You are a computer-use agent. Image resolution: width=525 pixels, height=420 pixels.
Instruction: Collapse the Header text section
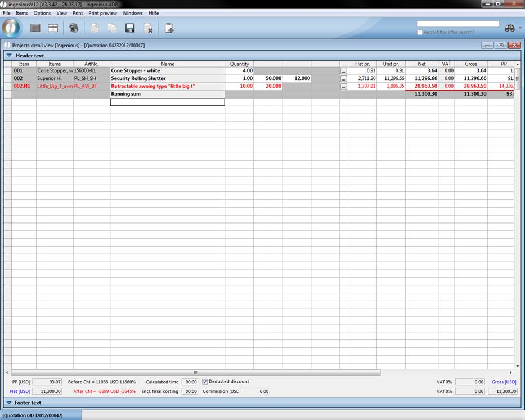[x=9, y=56]
